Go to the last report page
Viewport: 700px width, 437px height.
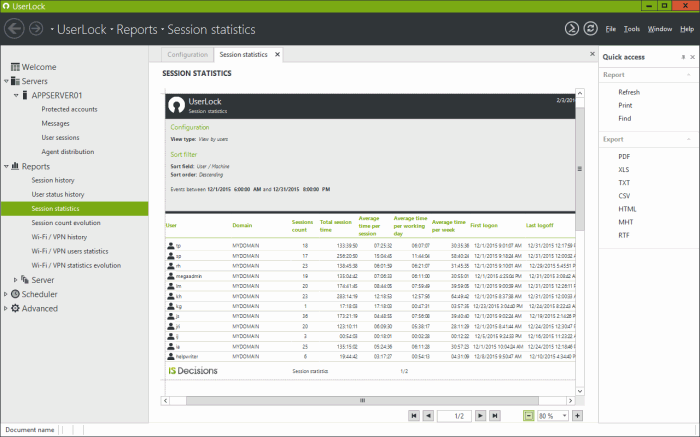coord(495,416)
